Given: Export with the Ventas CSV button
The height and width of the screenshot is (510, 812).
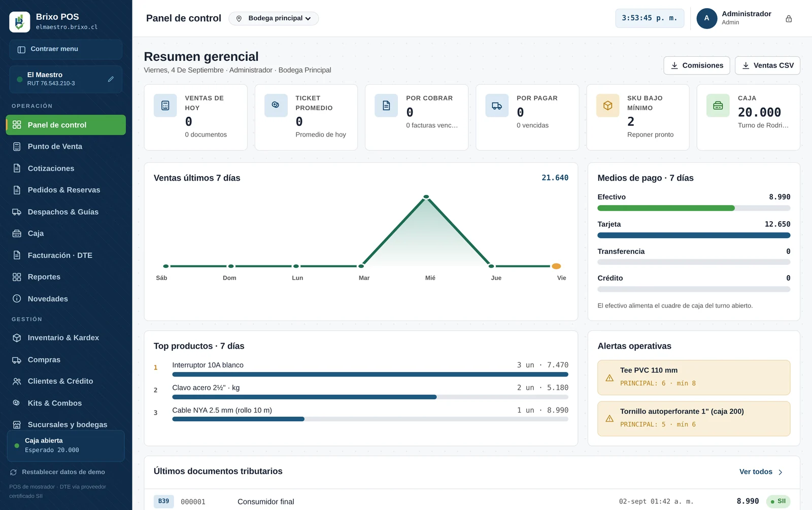Looking at the screenshot, I should pyautogui.click(x=767, y=65).
